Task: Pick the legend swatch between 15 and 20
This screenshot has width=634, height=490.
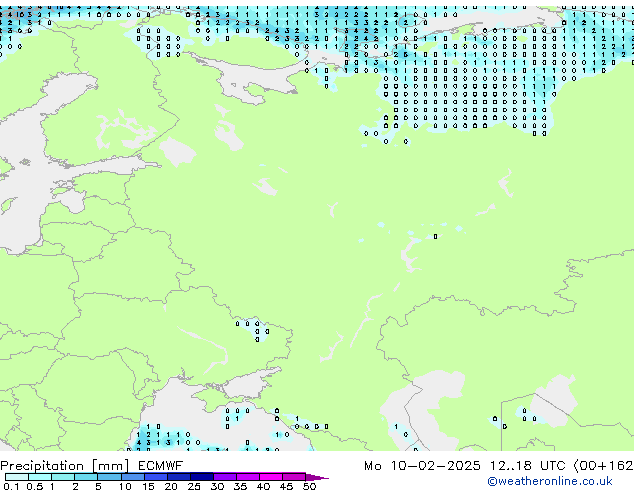Action: point(156,477)
